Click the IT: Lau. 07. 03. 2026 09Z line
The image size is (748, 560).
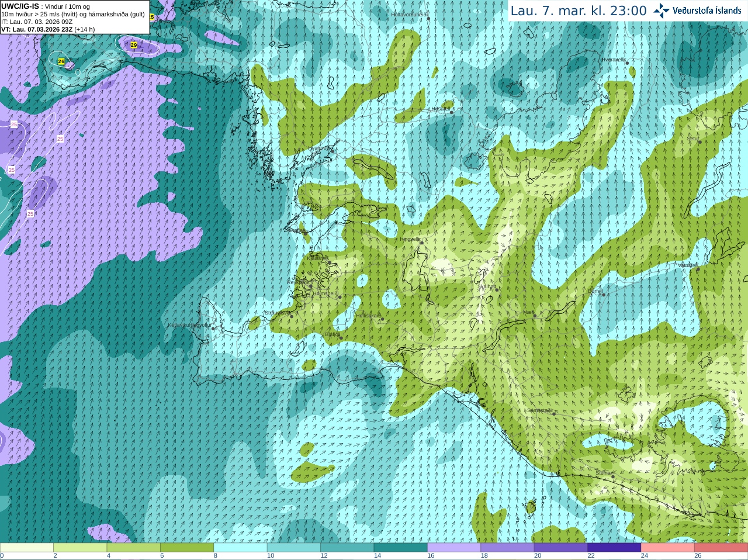tap(37, 22)
